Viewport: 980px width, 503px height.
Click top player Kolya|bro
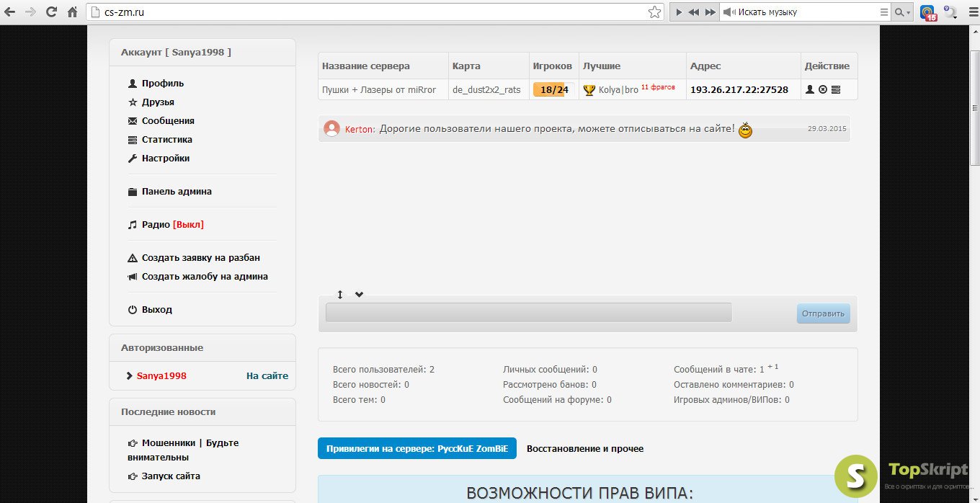[x=618, y=90]
